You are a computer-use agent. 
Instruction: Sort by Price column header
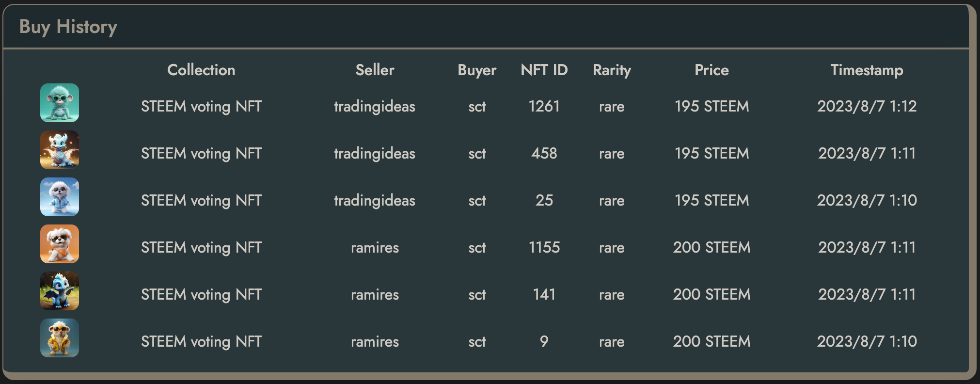711,70
